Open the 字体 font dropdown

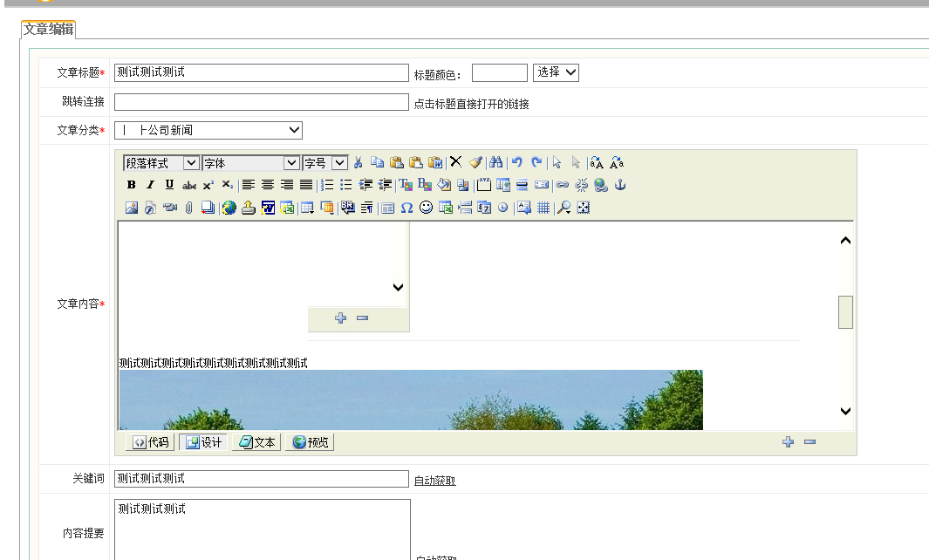click(x=250, y=163)
